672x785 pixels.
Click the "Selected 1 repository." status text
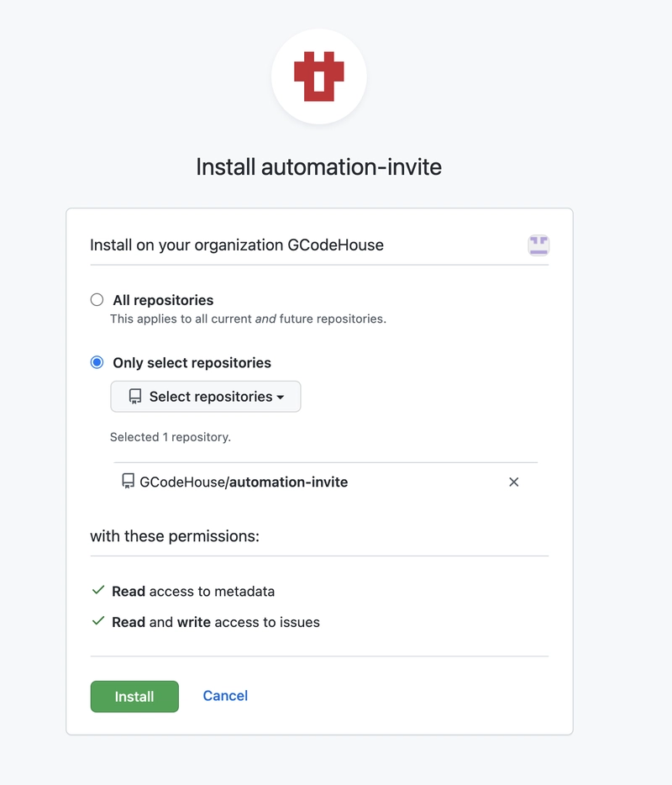point(171,437)
